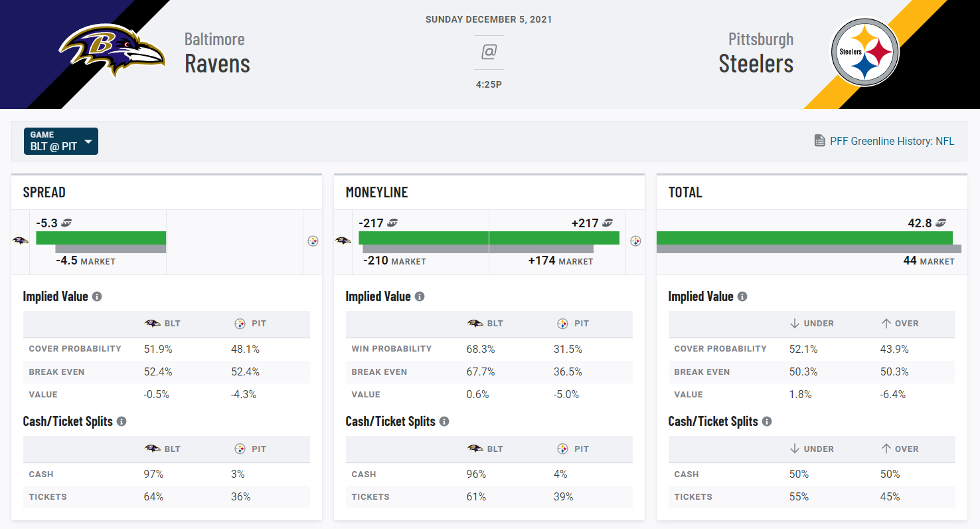Click football icon next to 42.8 total
This screenshot has height=529, width=980.
[x=941, y=223]
